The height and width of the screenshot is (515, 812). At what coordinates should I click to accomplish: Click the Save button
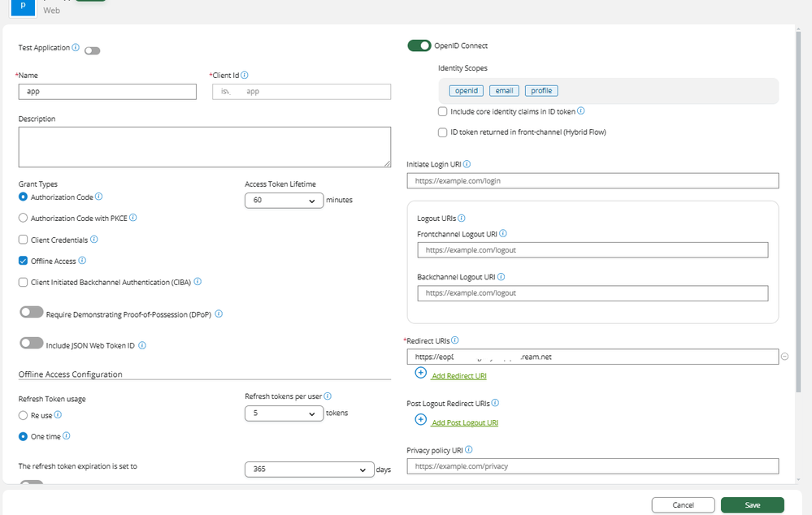(x=752, y=505)
